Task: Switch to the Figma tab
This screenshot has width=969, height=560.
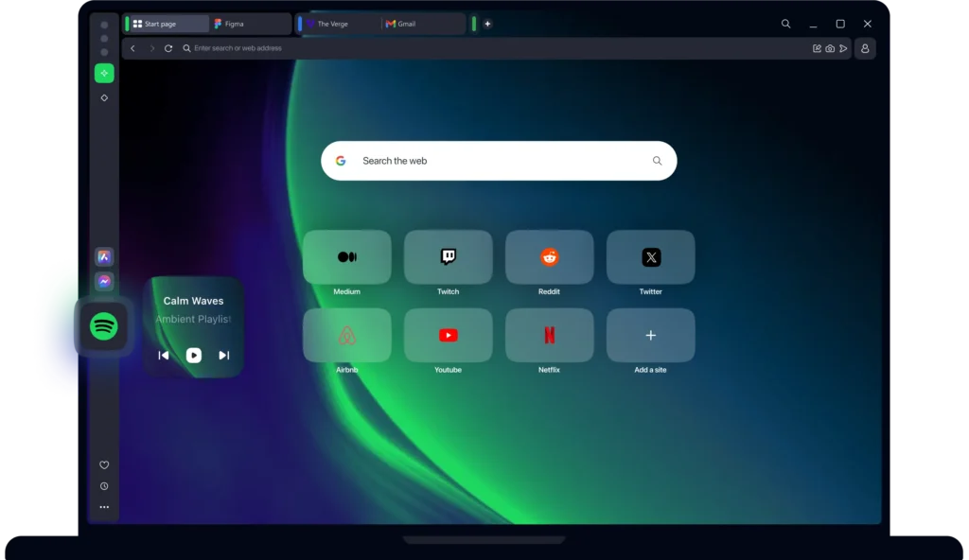Action: click(x=250, y=24)
